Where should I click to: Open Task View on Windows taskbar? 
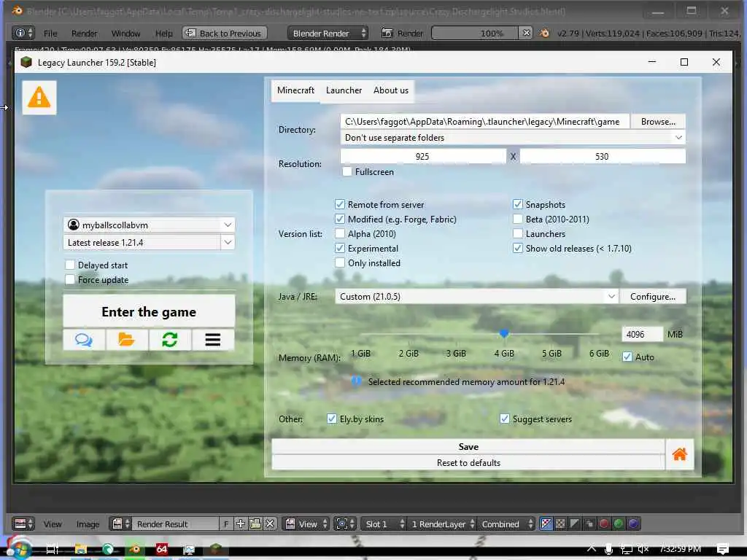coord(53,549)
